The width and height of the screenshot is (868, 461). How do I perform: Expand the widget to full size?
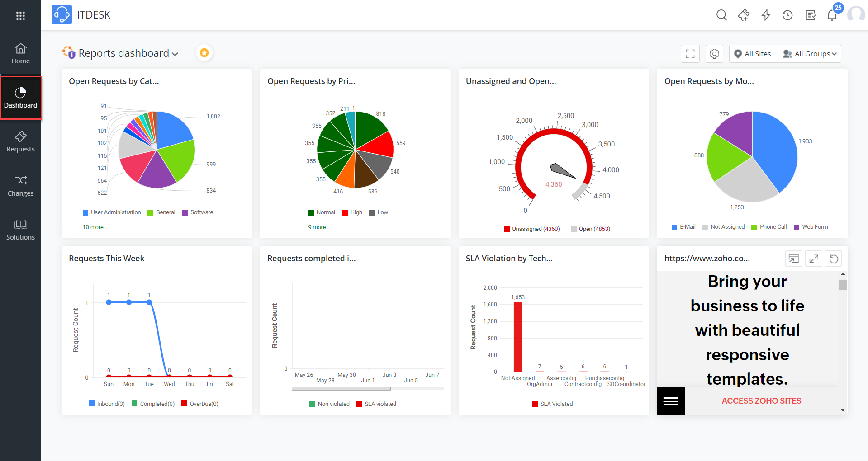[x=813, y=259]
